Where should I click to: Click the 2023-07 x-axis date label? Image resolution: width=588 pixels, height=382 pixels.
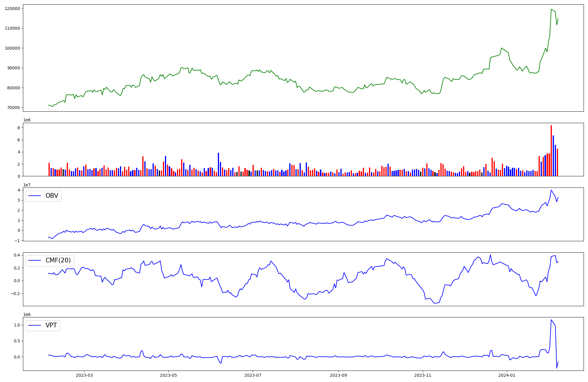(253, 375)
